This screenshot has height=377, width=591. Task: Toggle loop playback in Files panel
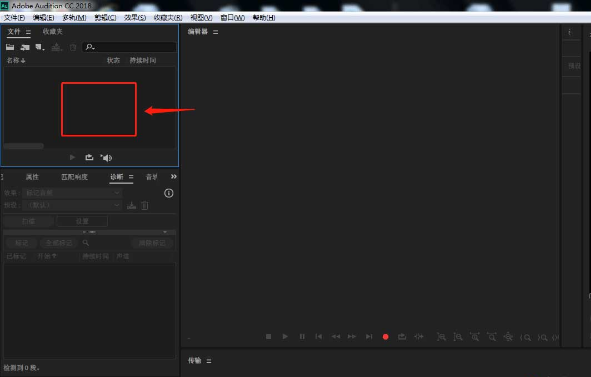point(89,157)
